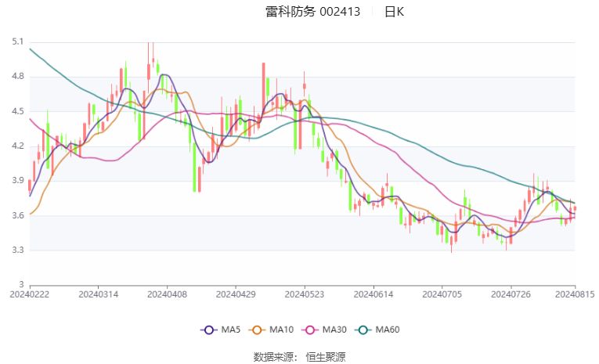The width and height of the screenshot is (599, 364).
Task: Click the 3.3 price axis label
Action: coord(17,250)
